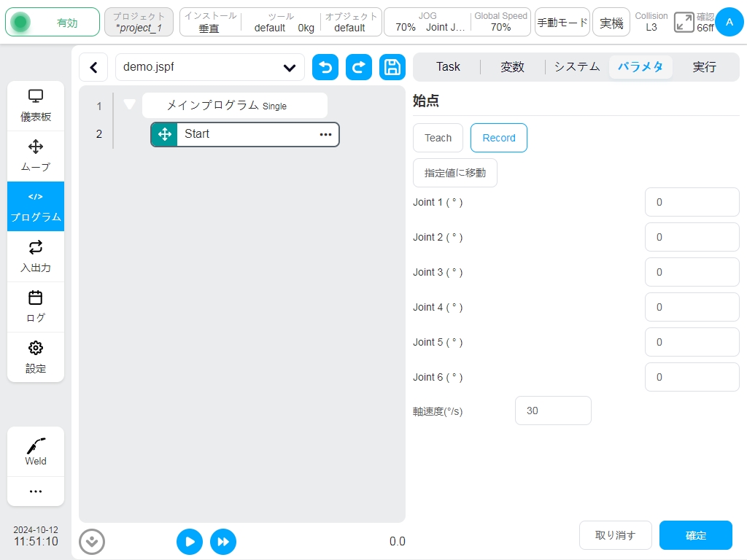
Task: Focus the Joint 6 angle field
Action: (692, 377)
